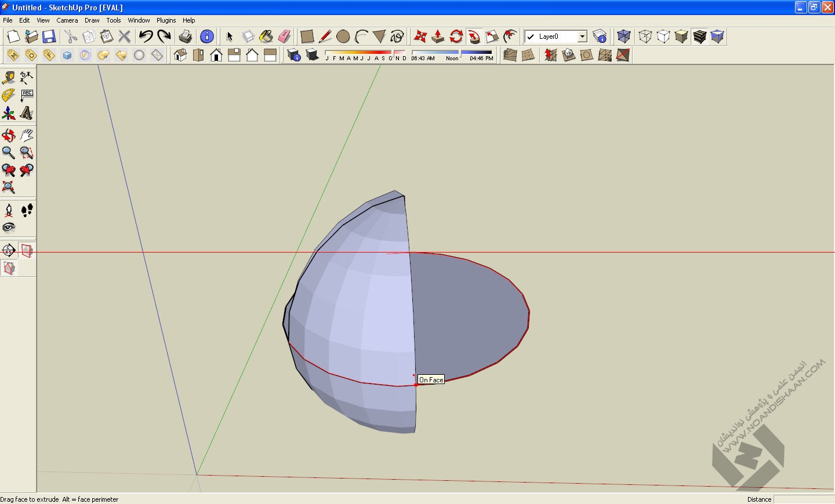Activate the Follow Me tool
Screen dimensions: 835x504
tap(474, 36)
